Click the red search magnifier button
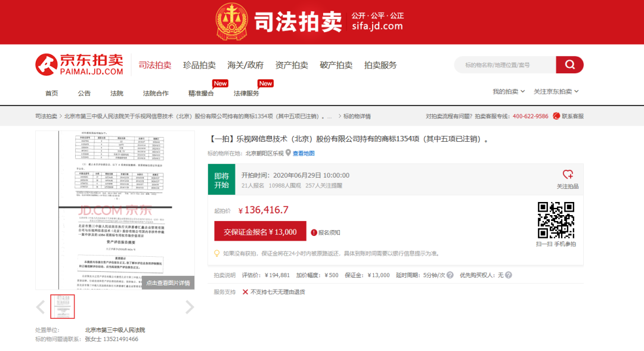This screenshot has width=644, height=351. [569, 64]
